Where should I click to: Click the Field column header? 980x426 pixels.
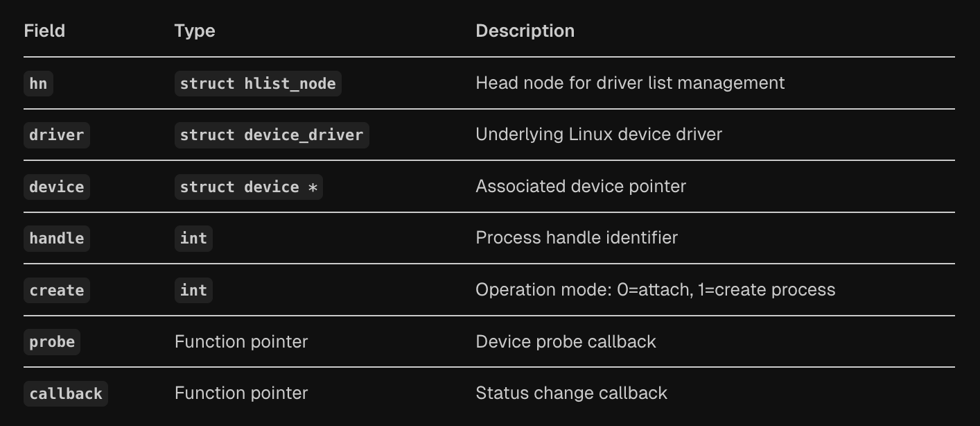(44, 31)
